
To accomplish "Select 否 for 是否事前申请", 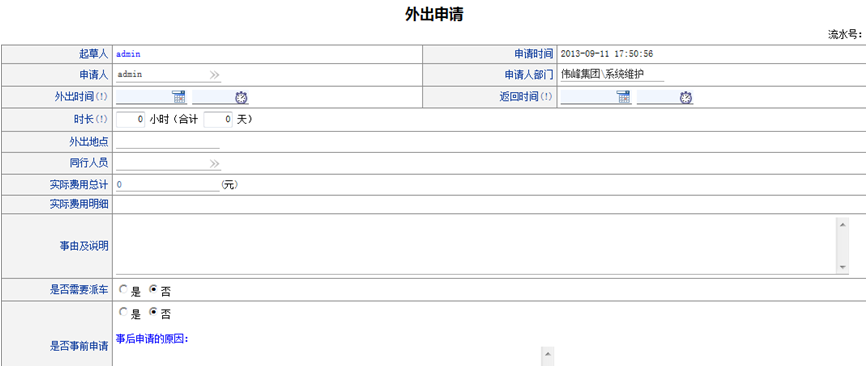I will point(154,312).
